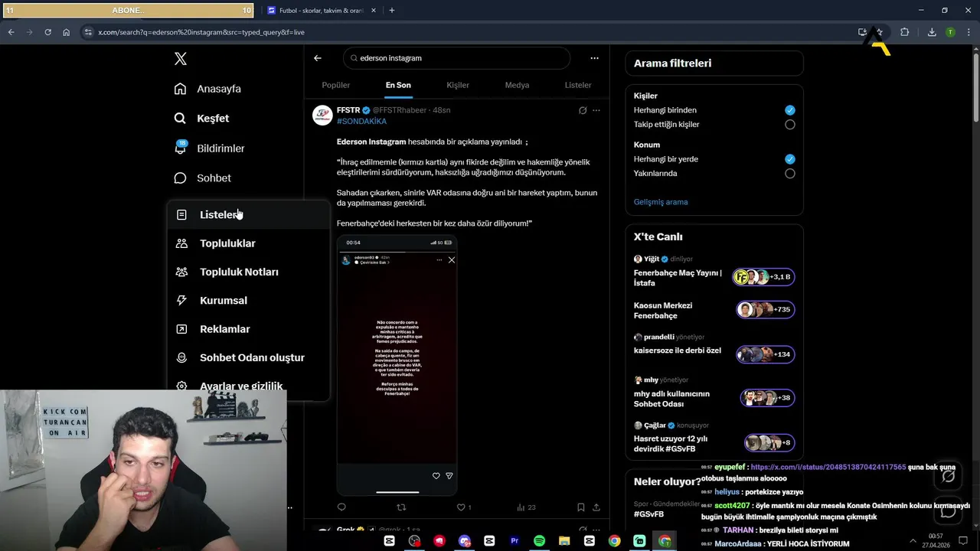Open the Grok floating button
This screenshot has height=551, width=980.
(948, 476)
